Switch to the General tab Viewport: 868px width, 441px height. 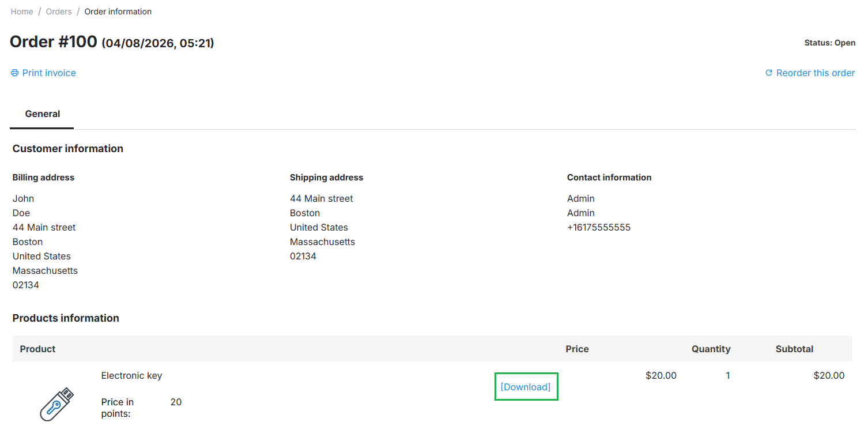pos(43,114)
